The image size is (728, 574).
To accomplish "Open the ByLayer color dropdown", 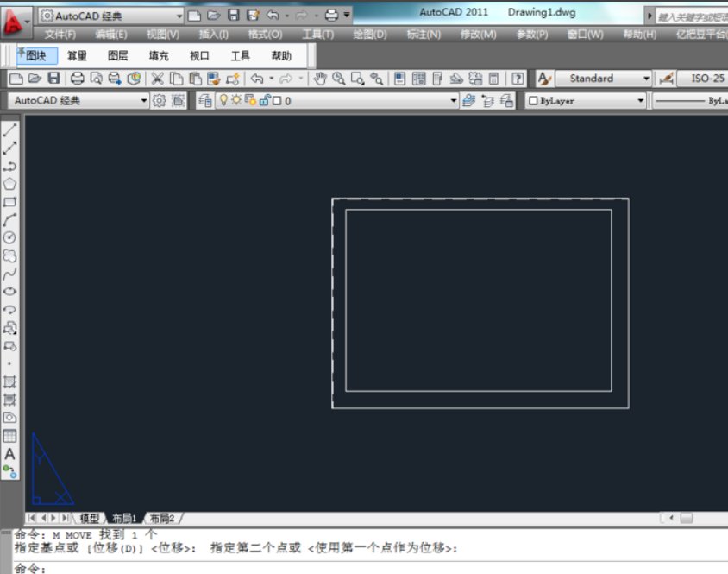I will (640, 101).
